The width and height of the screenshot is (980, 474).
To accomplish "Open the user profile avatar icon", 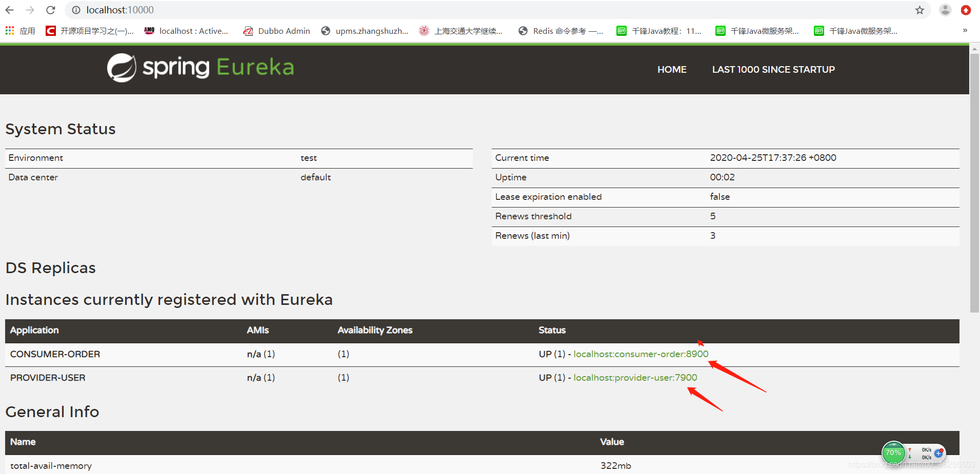I will pyautogui.click(x=945, y=10).
